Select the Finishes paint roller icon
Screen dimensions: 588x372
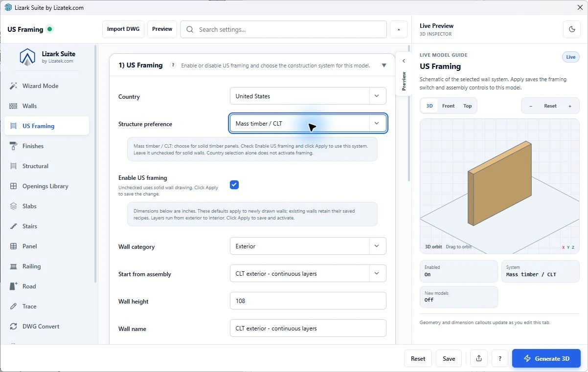[13, 146]
